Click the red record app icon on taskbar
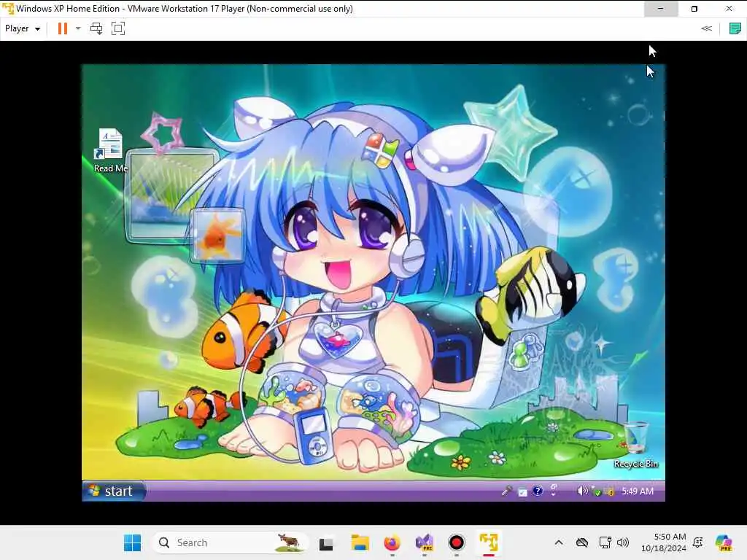The width and height of the screenshot is (747, 560). 457,542
